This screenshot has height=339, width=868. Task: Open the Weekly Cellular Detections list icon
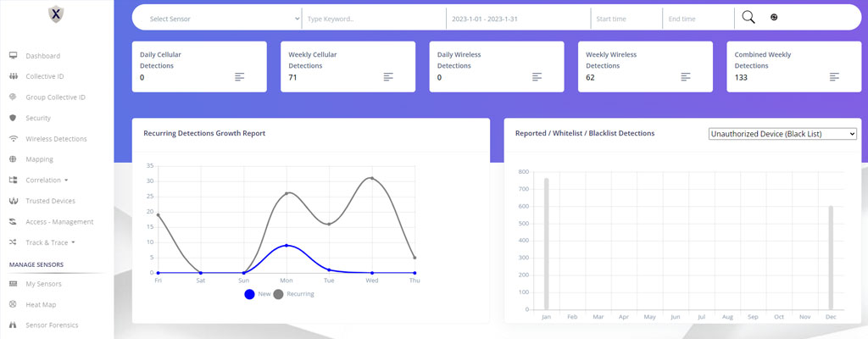click(x=388, y=77)
